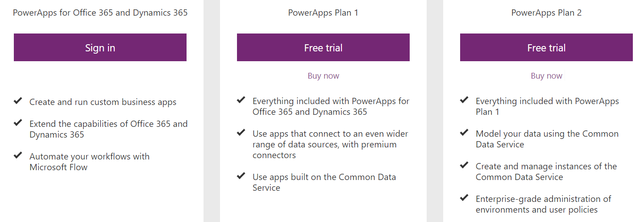Open Buy now link under Plan 1
This screenshot has width=644, height=222.
(323, 76)
